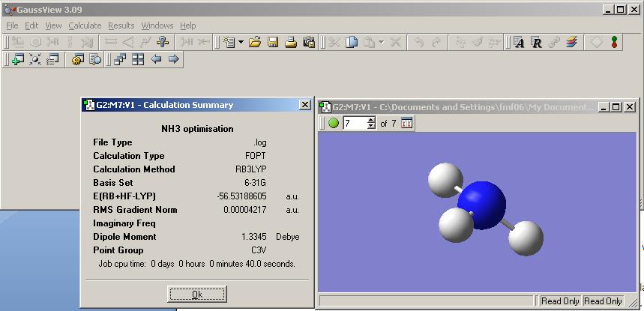Click the Save floppy disk icon
This screenshot has height=311, width=644.
pyautogui.click(x=273, y=43)
